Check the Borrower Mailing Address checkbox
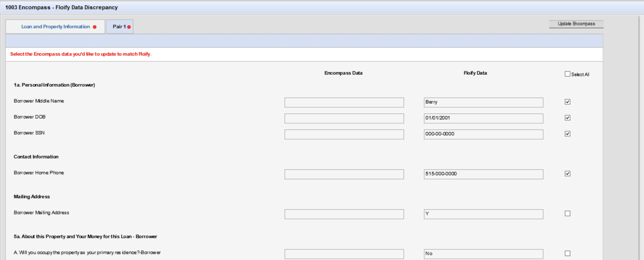The width and height of the screenshot is (644, 260). [x=567, y=213]
